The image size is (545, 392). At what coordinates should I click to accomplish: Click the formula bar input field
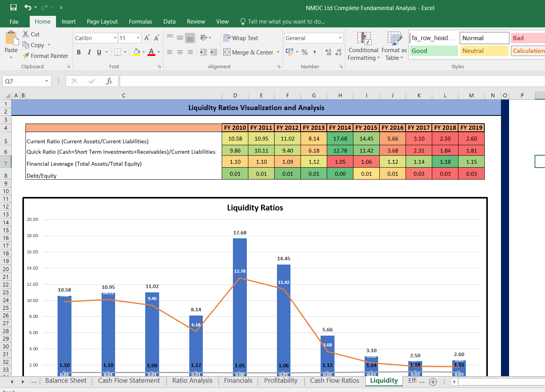(332, 81)
